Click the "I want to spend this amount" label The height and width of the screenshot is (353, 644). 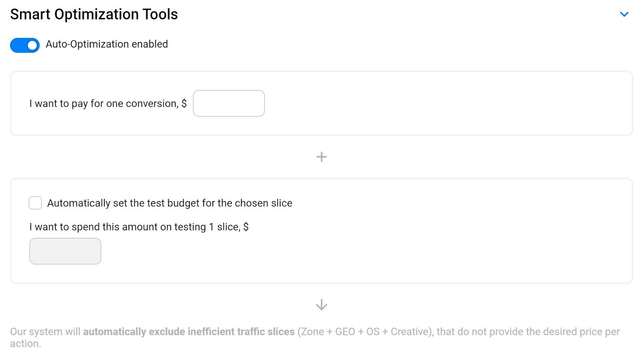pos(138,227)
